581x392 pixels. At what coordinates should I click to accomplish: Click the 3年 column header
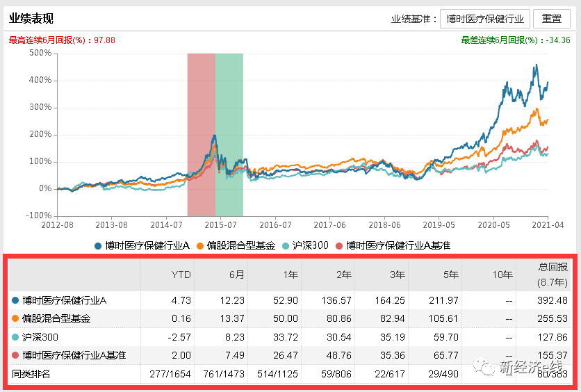tap(398, 275)
